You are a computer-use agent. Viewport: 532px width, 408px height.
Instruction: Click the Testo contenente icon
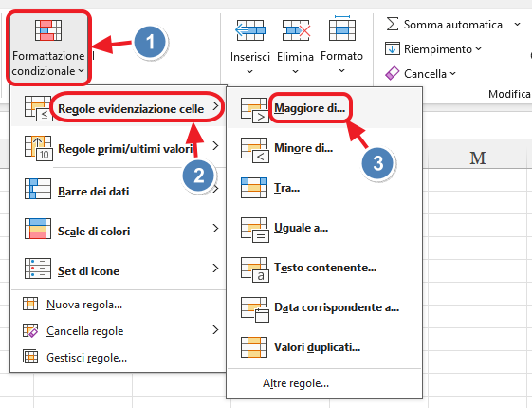255,269
